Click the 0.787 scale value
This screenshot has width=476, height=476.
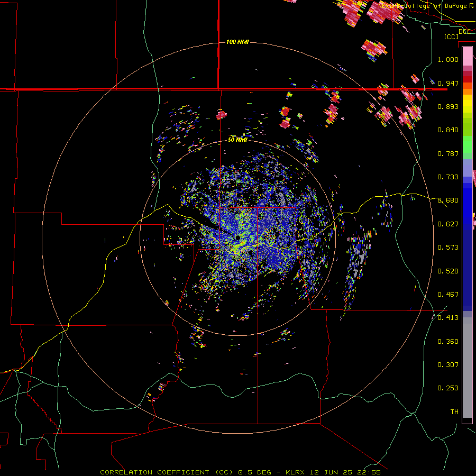pos(448,153)
